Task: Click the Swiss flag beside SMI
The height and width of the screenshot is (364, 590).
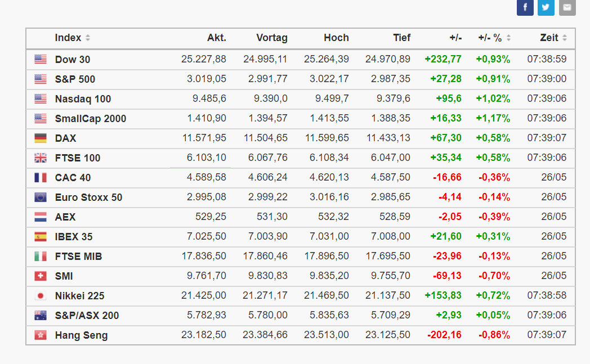Action: [41, 276]
